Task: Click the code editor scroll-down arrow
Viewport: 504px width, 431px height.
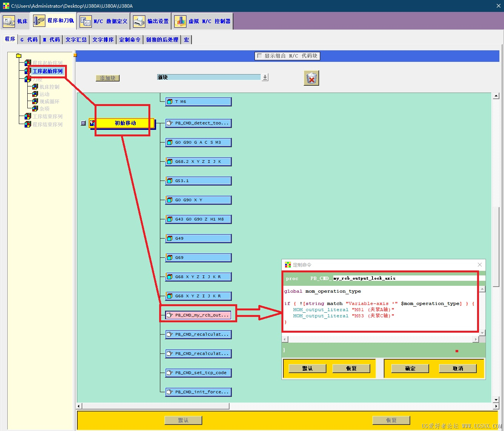Action: click(482, 333)
